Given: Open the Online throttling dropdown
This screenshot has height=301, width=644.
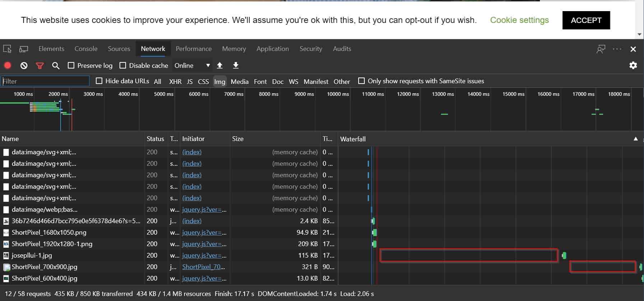Looking at the screenshot, I should pos(192,65).
